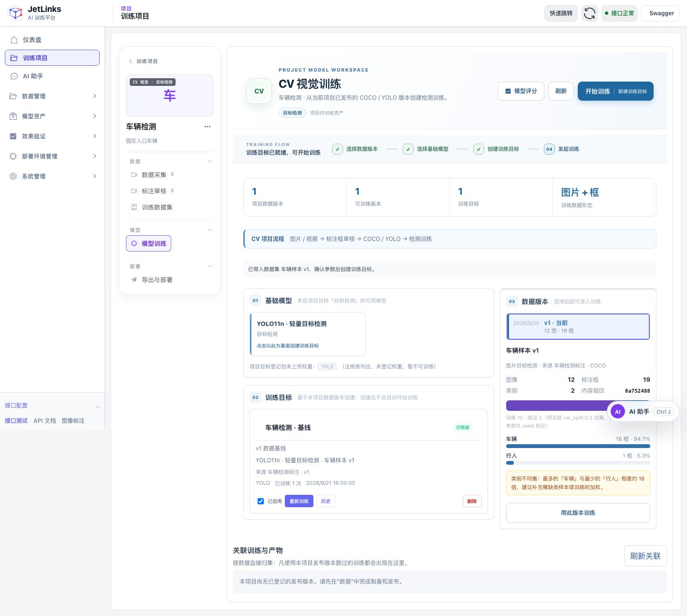
Task: Delete the 车辆检测 · 基线 training target
Action: tap(472, 501)
